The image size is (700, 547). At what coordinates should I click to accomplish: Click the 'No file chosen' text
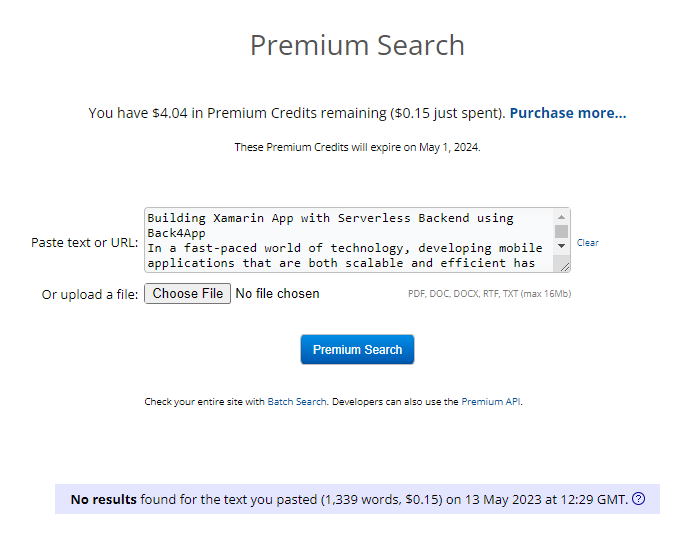coord(277,294)
